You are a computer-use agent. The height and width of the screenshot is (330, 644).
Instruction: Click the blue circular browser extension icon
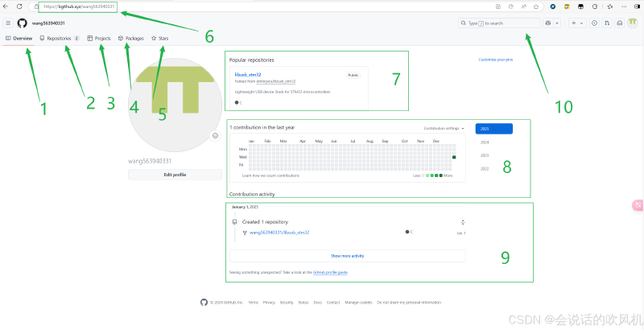(x=553, y=6)
